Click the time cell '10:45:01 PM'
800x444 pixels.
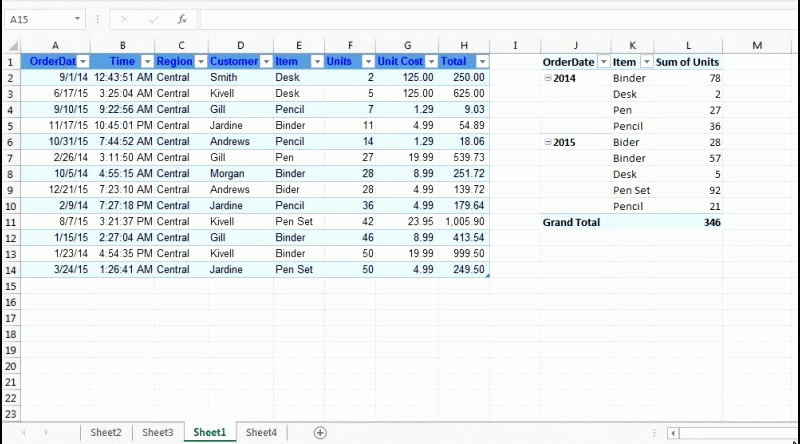[122, 126]
